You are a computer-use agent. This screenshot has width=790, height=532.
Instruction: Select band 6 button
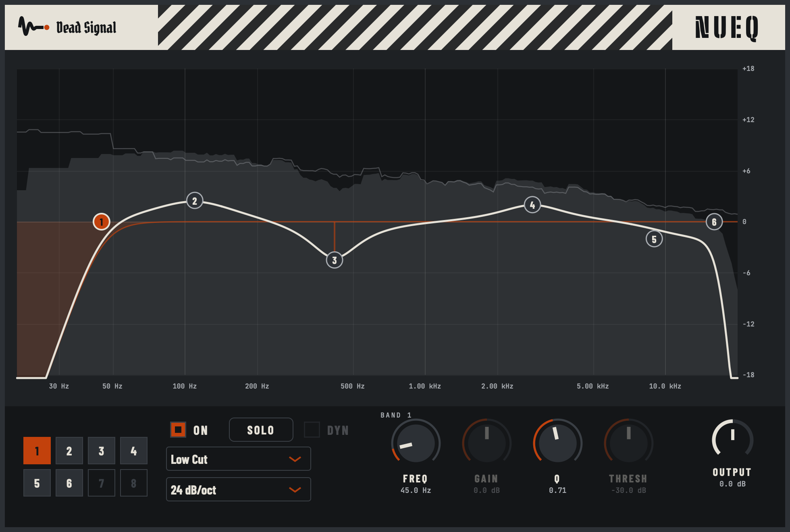coord(69,483)
